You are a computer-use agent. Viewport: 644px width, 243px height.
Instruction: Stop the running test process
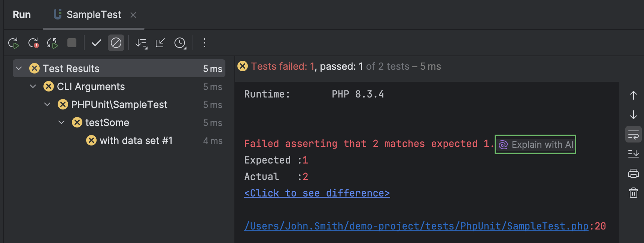72,43
